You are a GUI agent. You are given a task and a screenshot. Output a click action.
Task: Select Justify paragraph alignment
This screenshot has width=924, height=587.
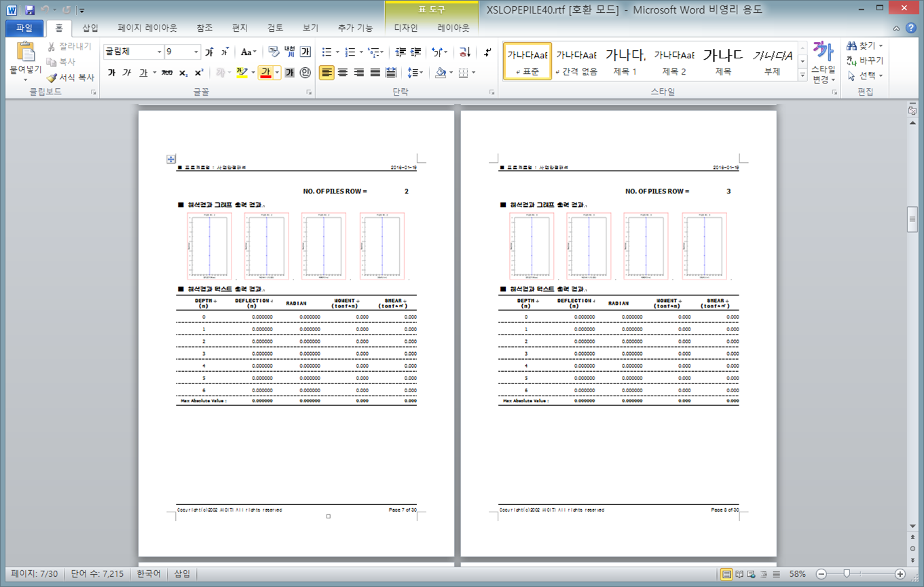click(x=375, y=73)
